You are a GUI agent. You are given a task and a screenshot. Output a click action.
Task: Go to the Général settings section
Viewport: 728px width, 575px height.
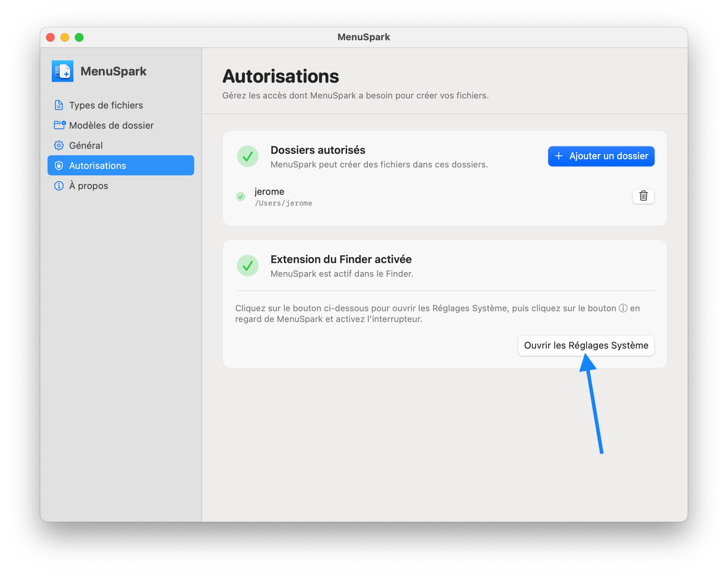(x=121, y=145)
